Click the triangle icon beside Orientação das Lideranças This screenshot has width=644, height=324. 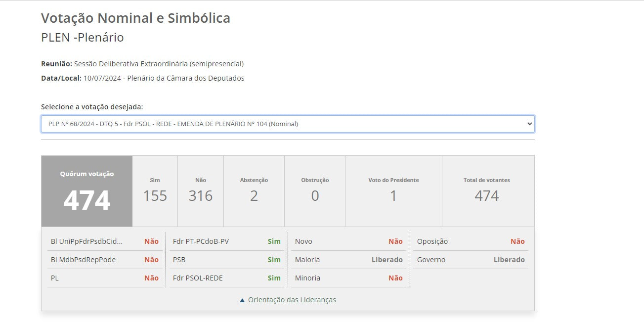(x=242, y=300)
